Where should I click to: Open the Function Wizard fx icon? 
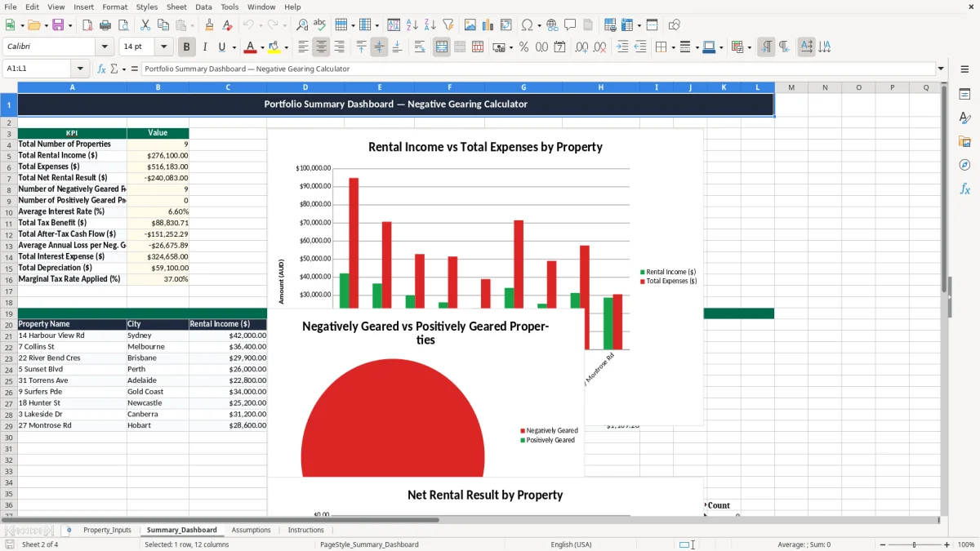pyautogui.click(x=102, y=69)
